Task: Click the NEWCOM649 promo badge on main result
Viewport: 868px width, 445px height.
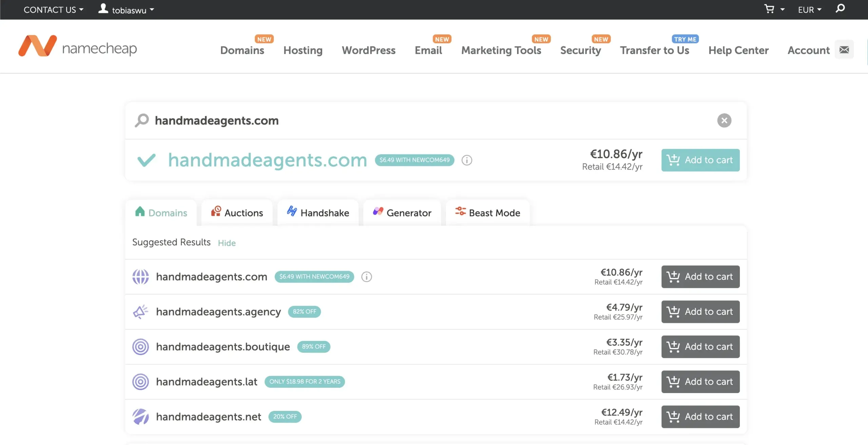Action: pyautogui.click(x=414, y=160)
